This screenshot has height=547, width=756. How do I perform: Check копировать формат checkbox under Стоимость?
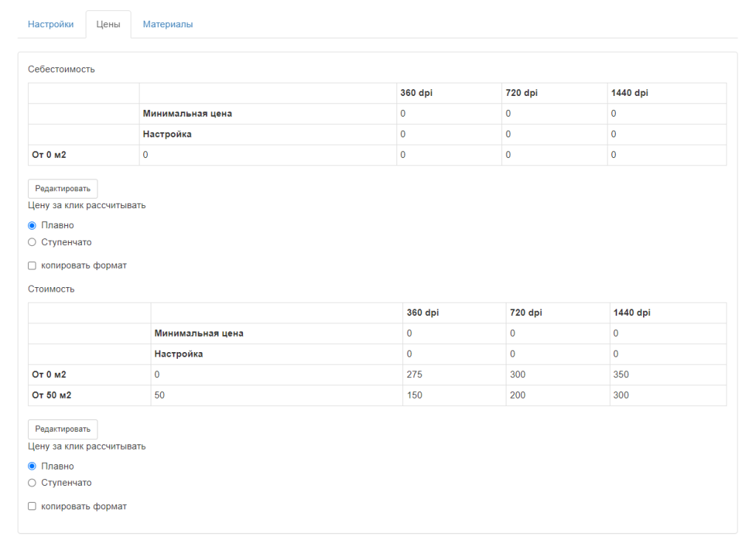32,506
